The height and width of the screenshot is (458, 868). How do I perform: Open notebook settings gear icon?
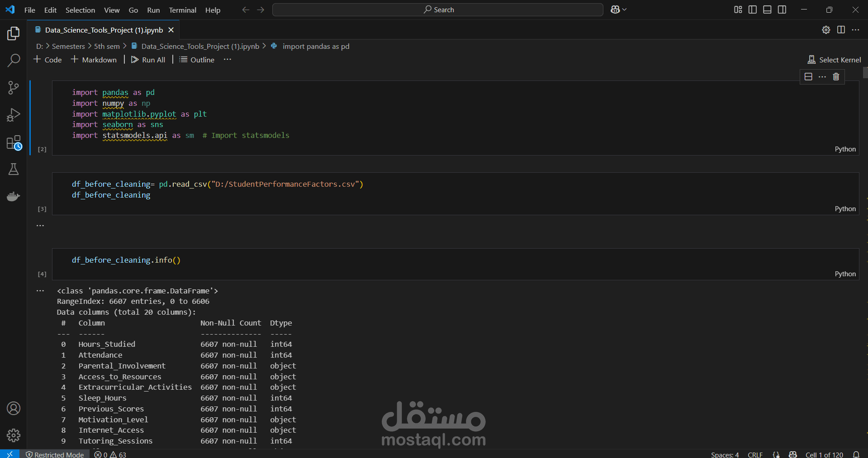click(826, 30)
